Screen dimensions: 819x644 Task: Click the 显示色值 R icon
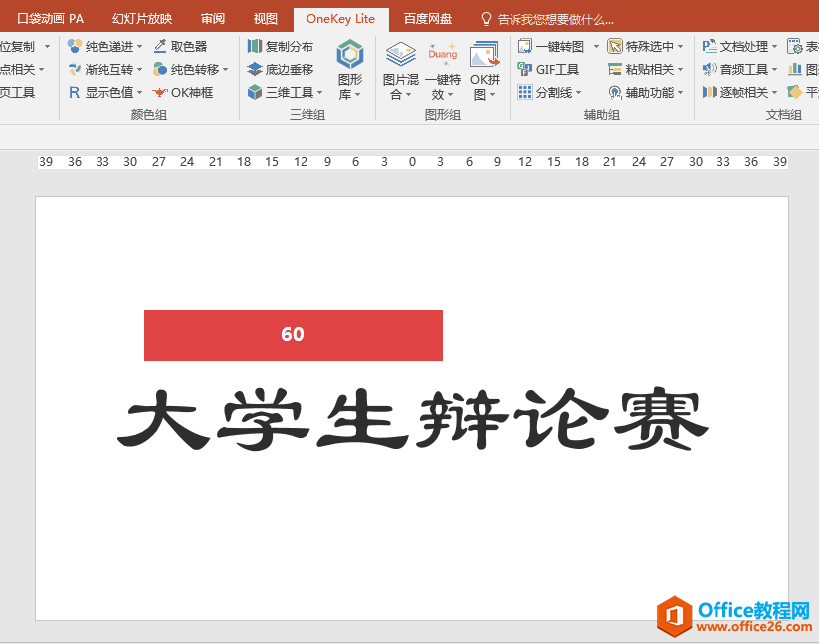tap(75, 92)
